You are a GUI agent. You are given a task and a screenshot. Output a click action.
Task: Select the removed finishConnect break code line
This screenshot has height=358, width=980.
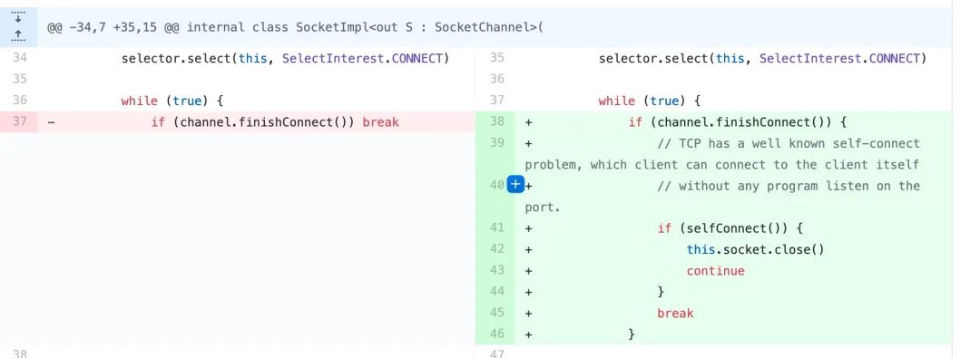pos(274,121)
